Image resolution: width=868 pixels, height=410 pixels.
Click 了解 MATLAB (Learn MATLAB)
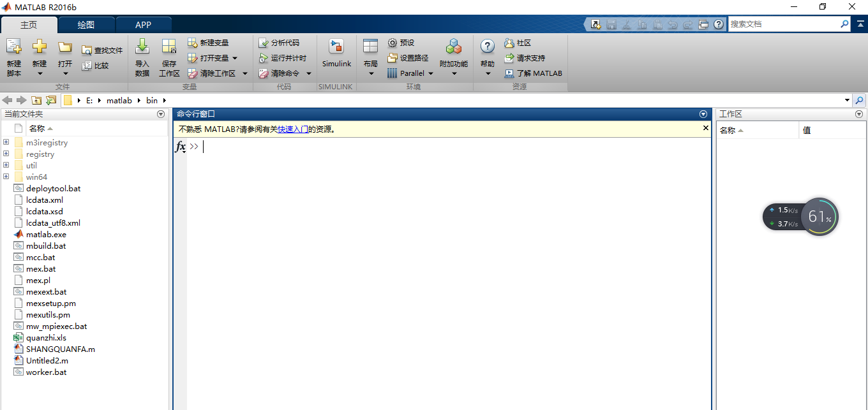point(533,73)
